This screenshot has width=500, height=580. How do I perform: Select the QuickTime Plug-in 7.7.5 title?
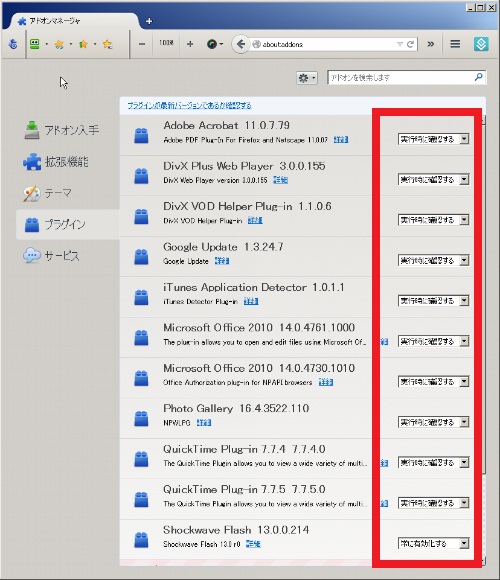pos(244,489)
